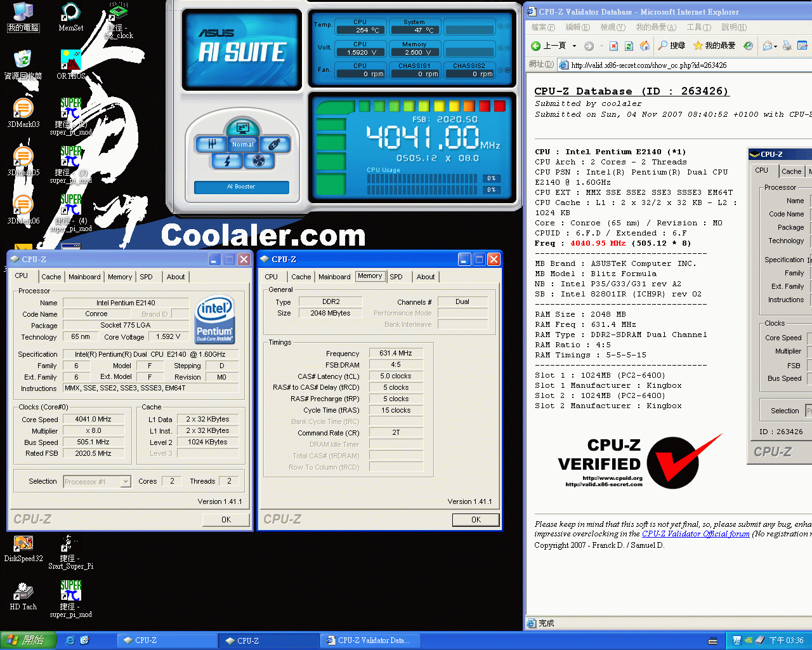Screen dimensions: 812x650
Task: Open the IE Help menu (說明)
Action: pyautogui.click(x=733, y=27)
